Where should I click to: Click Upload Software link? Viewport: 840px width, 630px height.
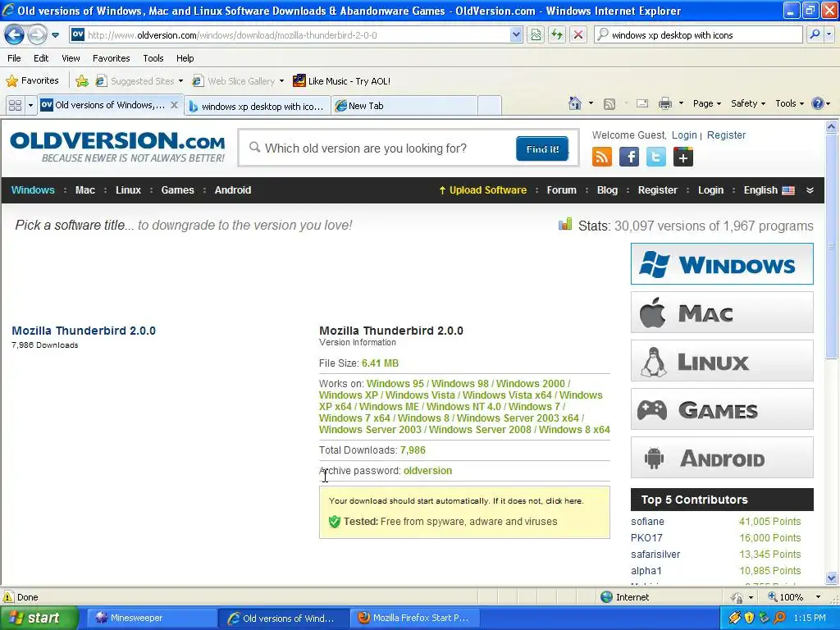point(482,190)
